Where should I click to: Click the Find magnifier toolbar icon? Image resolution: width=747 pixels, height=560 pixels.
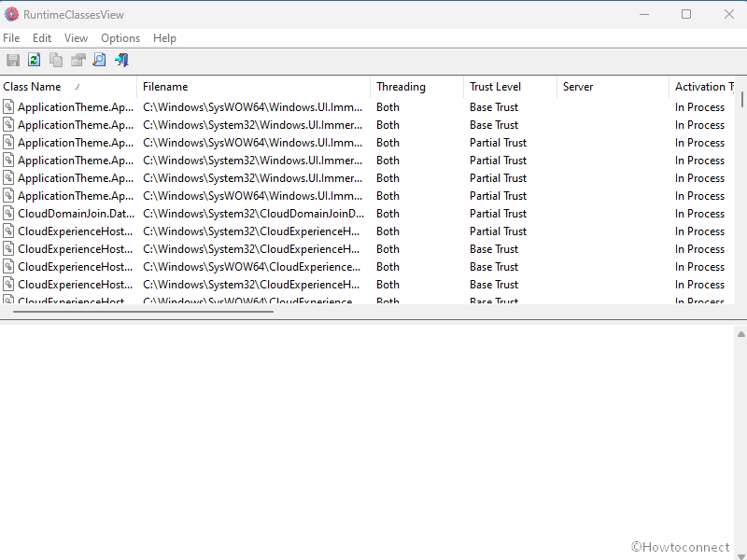pos(99,61)
